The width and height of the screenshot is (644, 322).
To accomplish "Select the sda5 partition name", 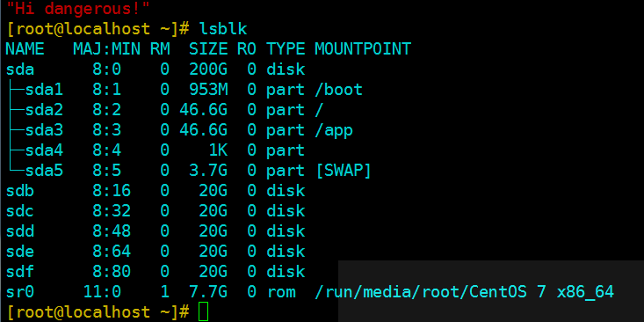I will point(44,171).
